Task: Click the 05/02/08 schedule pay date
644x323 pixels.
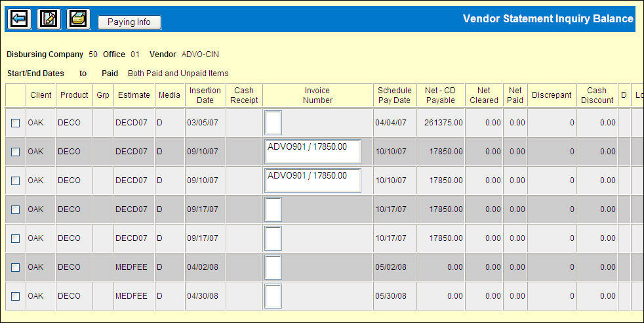Action: pos(391,267)
